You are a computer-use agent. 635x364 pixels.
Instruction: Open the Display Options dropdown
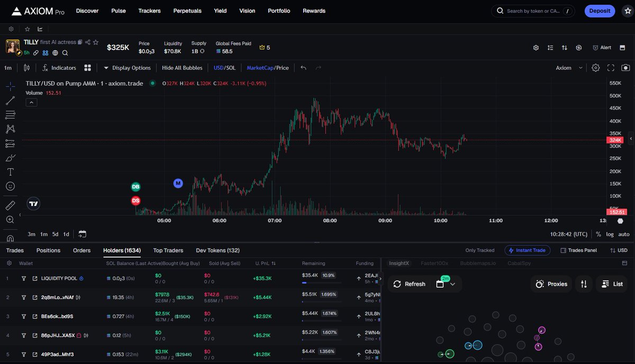(x=127, y=68)
